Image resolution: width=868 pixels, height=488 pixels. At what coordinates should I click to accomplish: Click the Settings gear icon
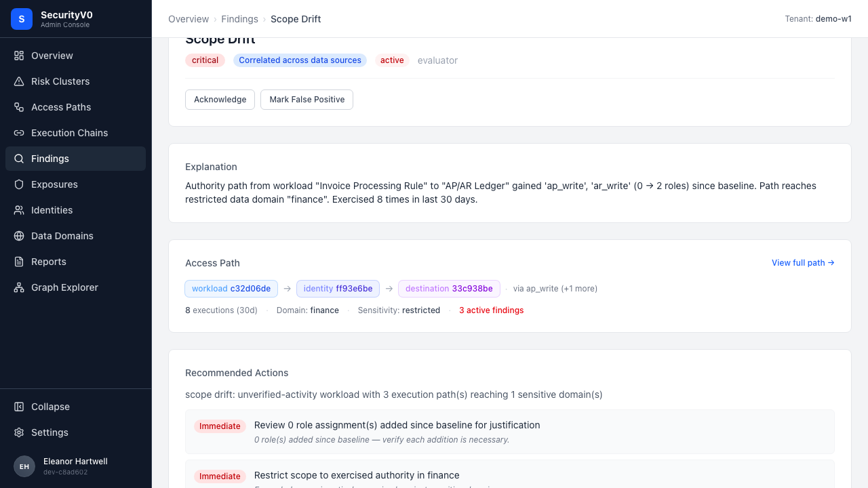(19, 432)
